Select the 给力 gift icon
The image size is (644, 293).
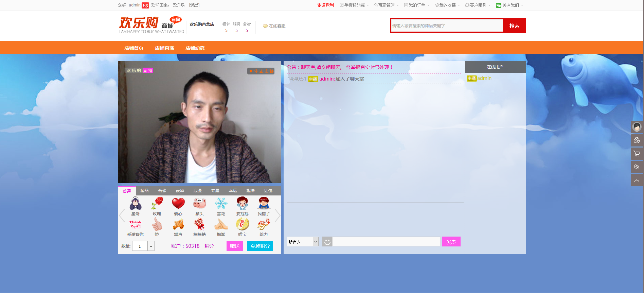click(x=264, y=224)
